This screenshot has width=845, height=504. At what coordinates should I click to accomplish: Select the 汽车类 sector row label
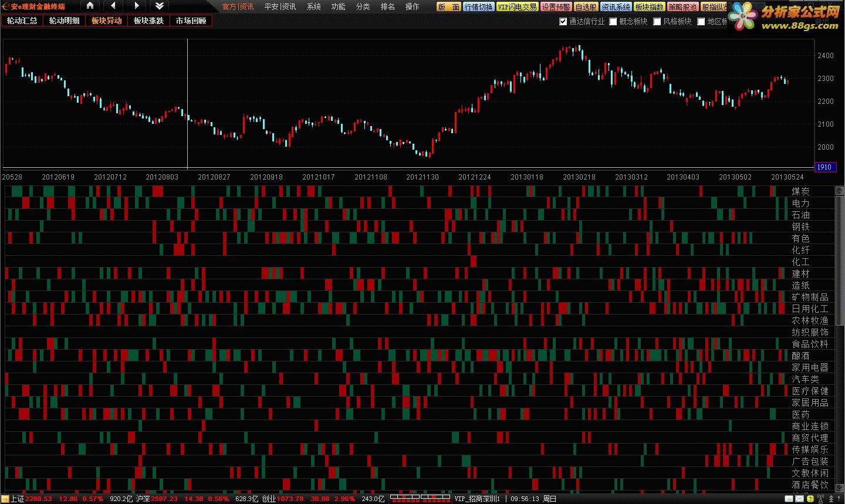coord(805,379)
